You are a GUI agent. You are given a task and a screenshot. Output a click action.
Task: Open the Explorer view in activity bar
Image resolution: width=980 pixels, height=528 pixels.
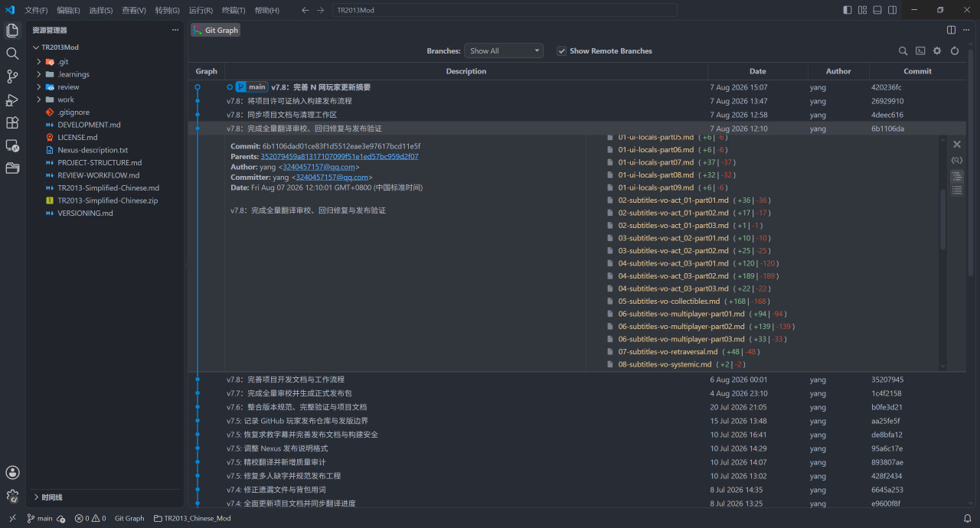12,31
